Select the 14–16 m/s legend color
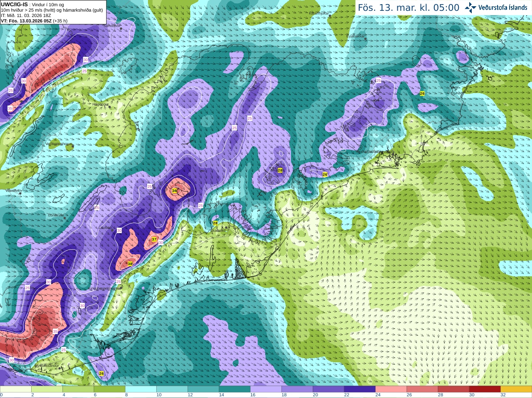The width and height of the screenshot is (532, 398). tap(235, 389)
